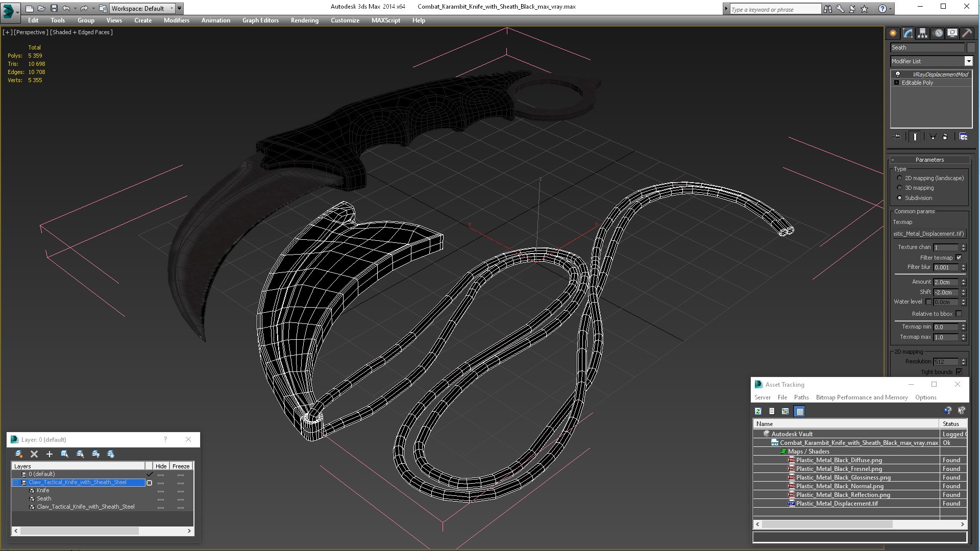Screen dimensions: 980x551
Task: Open the undo history dropdown arrow
Action: pos(75,8)
